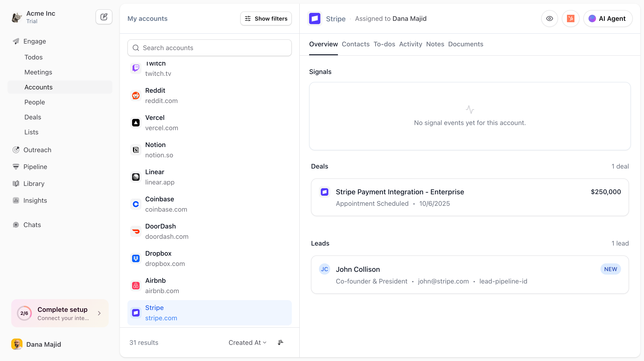Click the Complete setup card
This screenshot has height=361, width=644.
[x=60, y=313]
